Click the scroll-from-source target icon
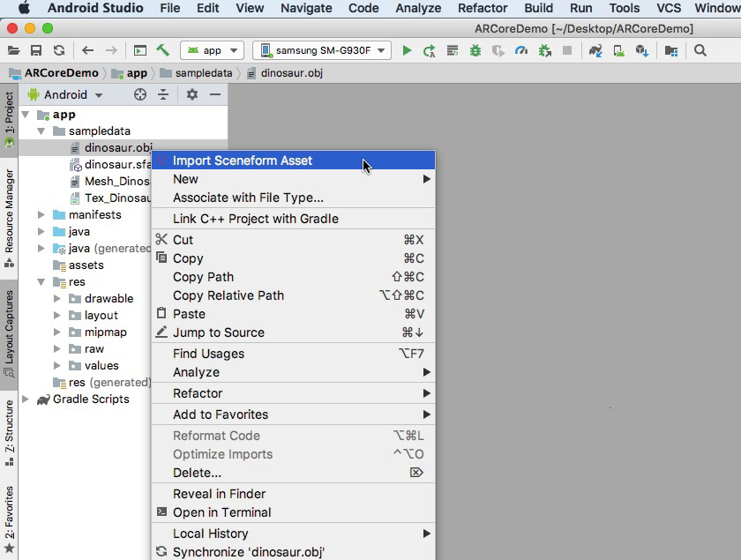The height and width of the screenshot is (560, 741). coord(140,95)
